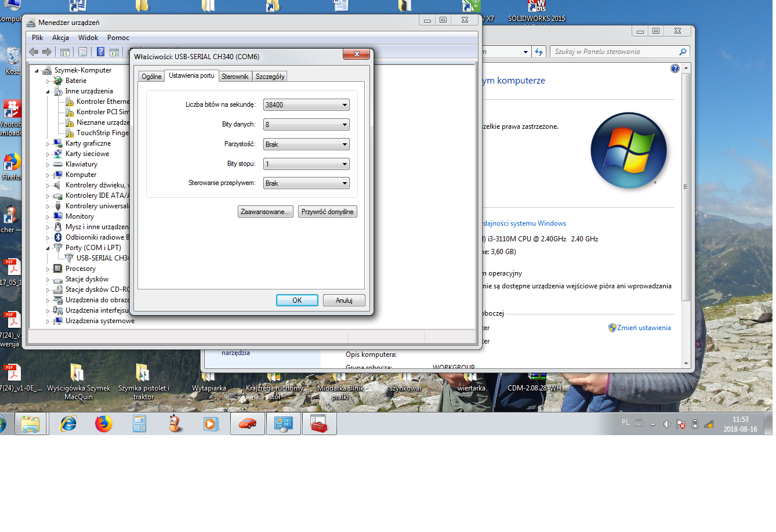The height and width of the screenshot is (532, 776).
Task: Select the Komputer tree item
Action: [x=81, y=175]
